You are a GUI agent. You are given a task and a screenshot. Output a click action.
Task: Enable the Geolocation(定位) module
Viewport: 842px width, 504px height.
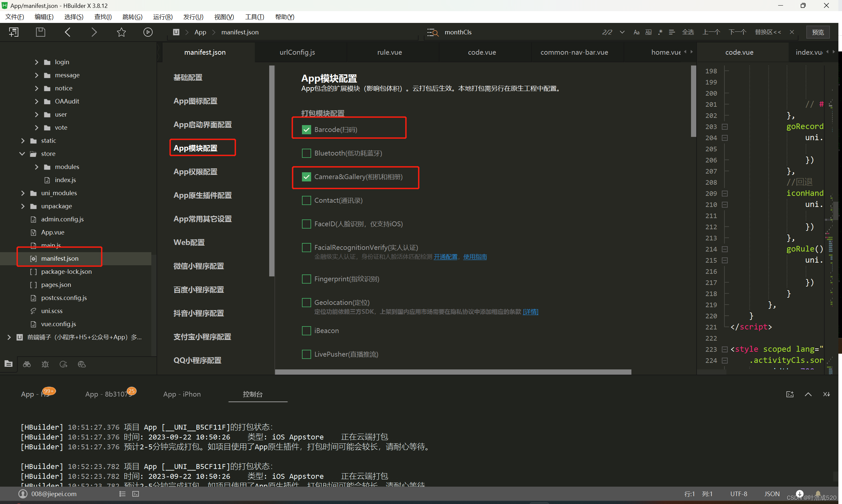coord(306,303)
